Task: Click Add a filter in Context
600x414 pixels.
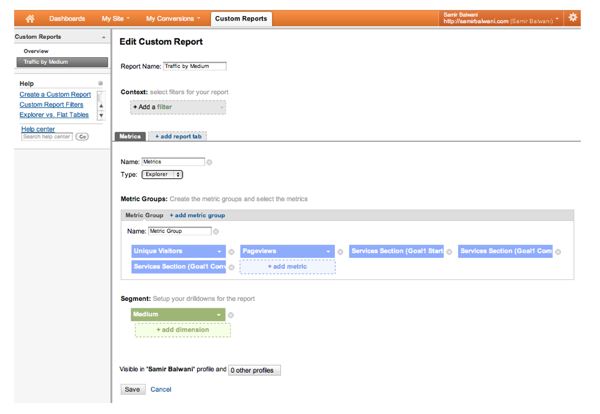Action: pos(178,107)
